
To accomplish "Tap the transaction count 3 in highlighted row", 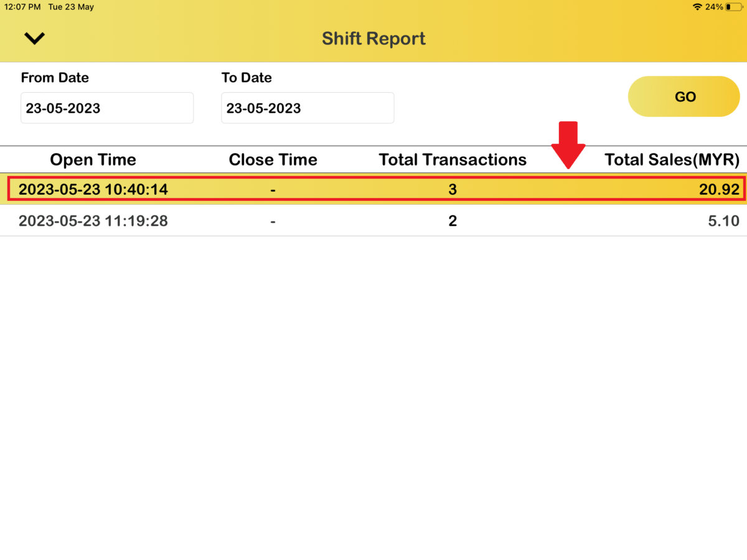I will tap(453, 189).
